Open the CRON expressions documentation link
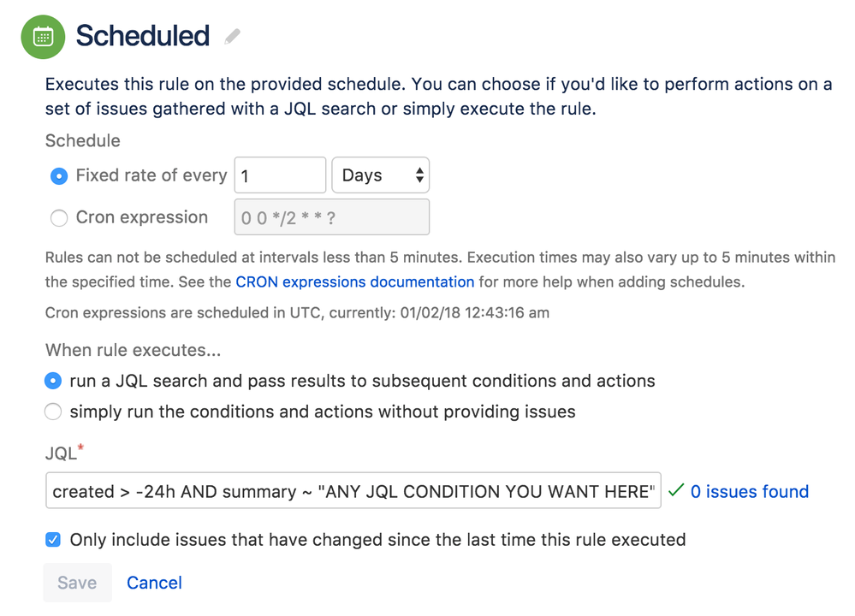 point(354,281)
